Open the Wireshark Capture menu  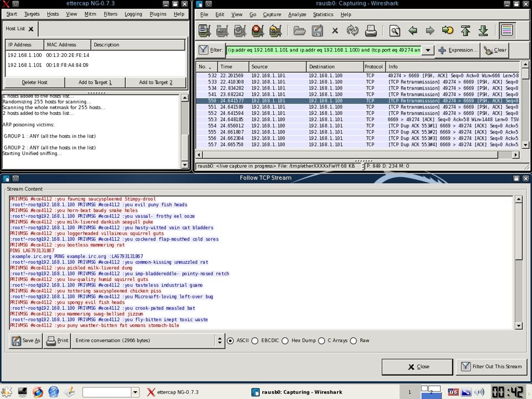pyautogui.click(x=272, y=14)
